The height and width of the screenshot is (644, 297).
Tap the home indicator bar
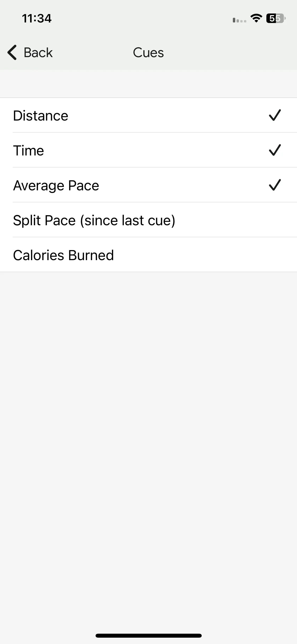(x=148, y=636)
